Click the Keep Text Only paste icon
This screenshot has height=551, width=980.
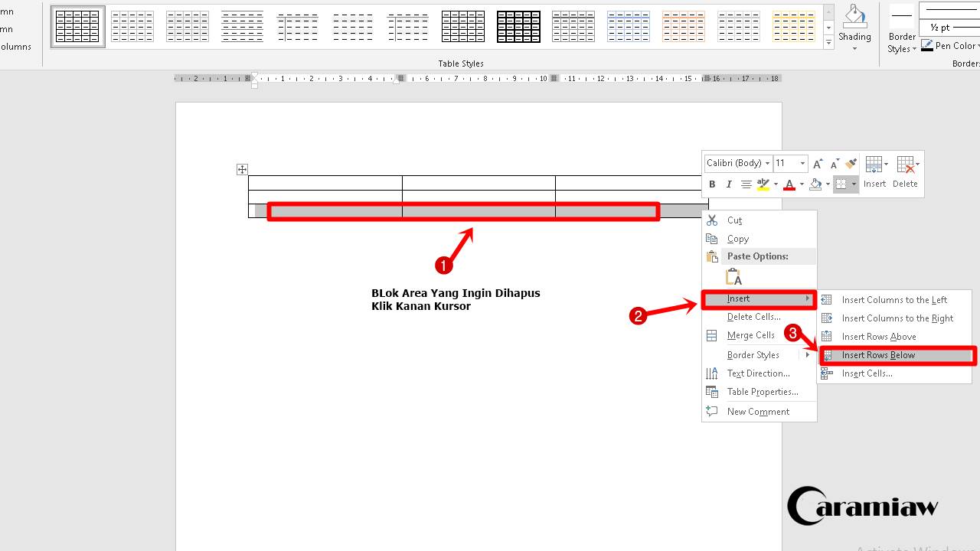click(733, 277)
